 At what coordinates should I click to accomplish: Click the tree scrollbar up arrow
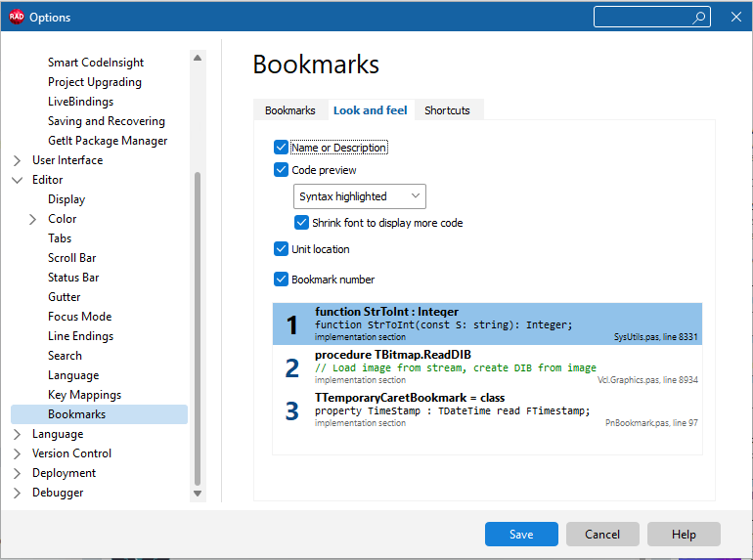[198, 58]
